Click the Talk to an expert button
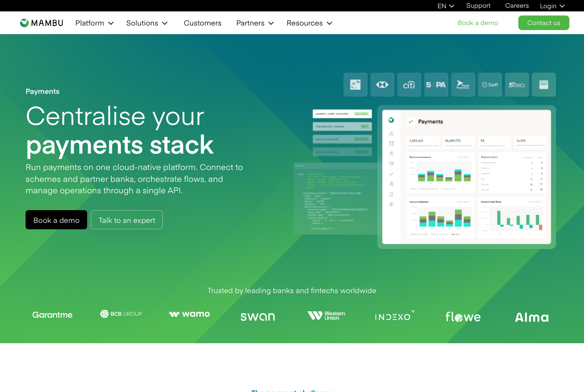This screenshot has height=392, width=584. pyautogui.click(x=127, y=220)
